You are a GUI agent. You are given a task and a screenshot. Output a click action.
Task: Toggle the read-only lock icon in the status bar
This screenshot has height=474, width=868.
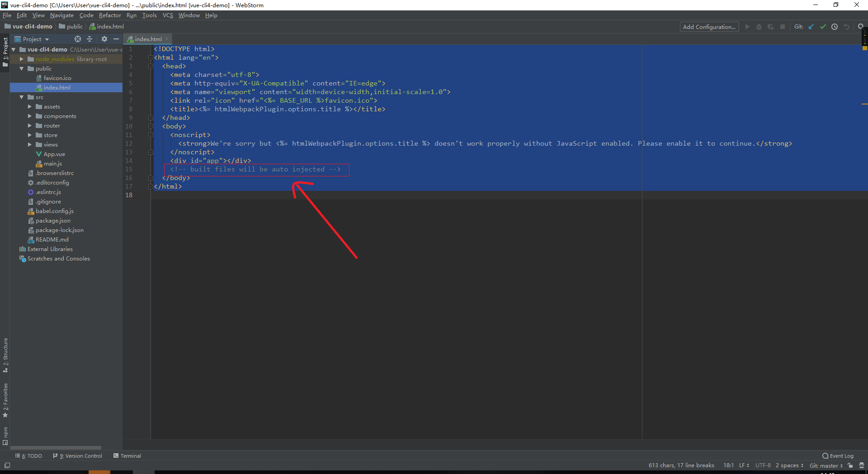tap(850, 465)
